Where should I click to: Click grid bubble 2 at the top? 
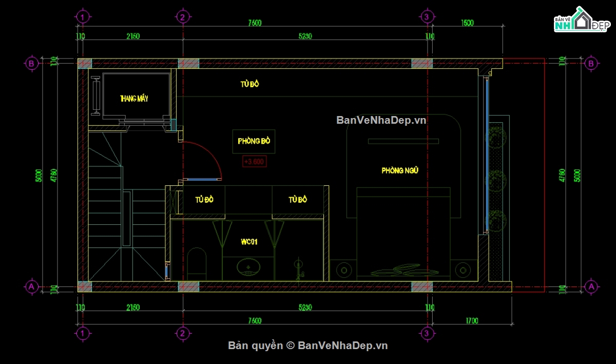point(182,16)
